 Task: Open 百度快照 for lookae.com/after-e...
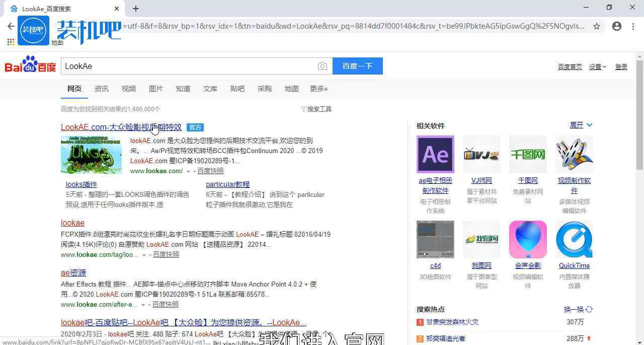[x=166, y=305]
